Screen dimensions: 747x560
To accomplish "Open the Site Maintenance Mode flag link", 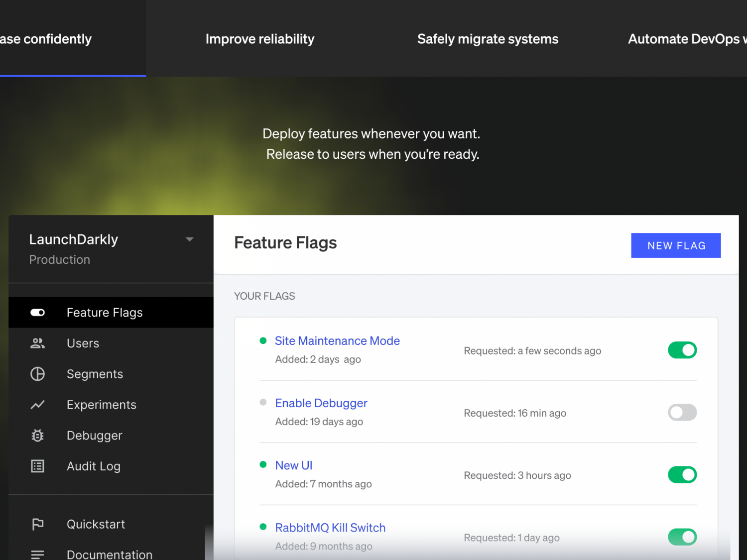I will tap(337, 341).
